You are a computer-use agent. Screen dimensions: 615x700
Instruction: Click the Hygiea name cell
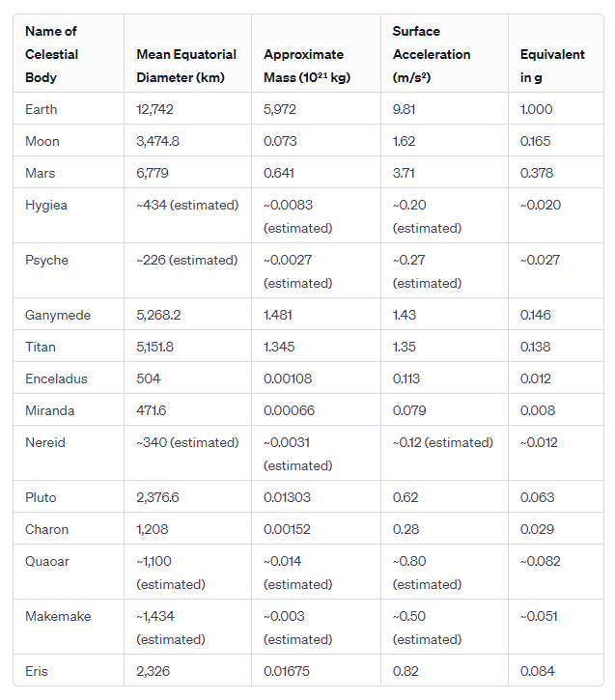[x=46, y=205]
